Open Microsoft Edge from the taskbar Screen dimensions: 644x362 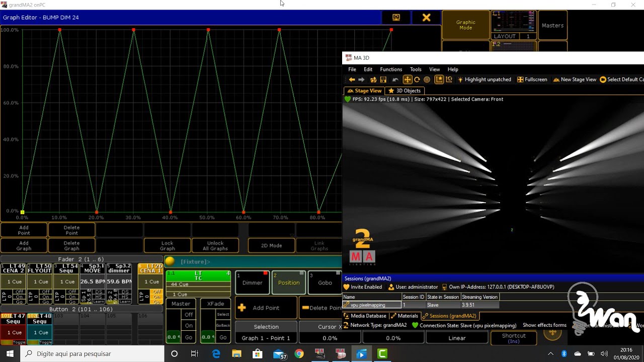coord(216,354)
